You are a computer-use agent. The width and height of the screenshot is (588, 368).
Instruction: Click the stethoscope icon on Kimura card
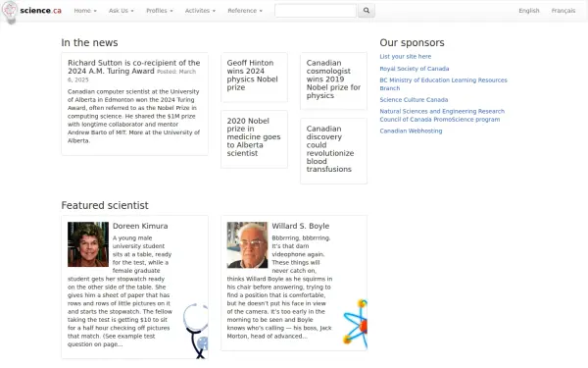(x=196, y=331)
